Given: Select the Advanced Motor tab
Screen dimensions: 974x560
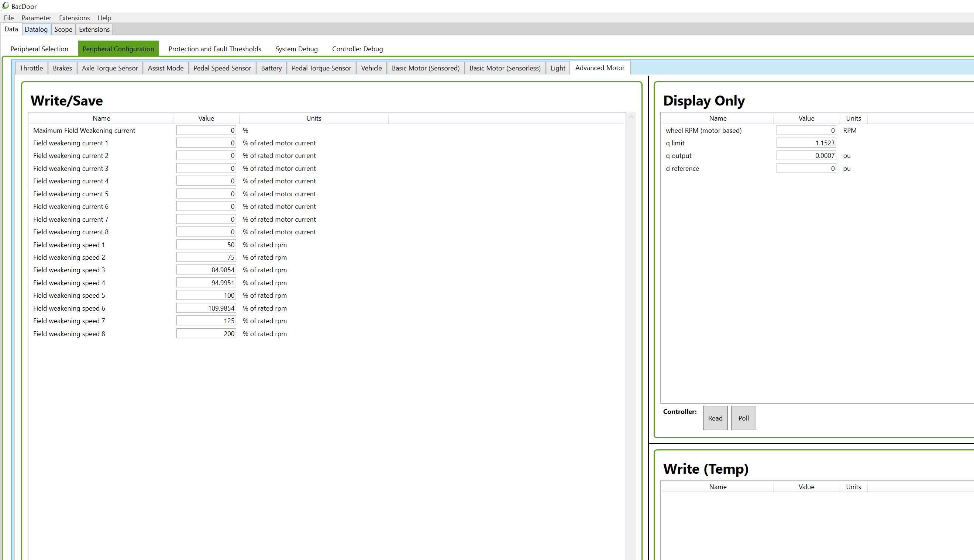Looking at the screenshot, I should (600, 68).
